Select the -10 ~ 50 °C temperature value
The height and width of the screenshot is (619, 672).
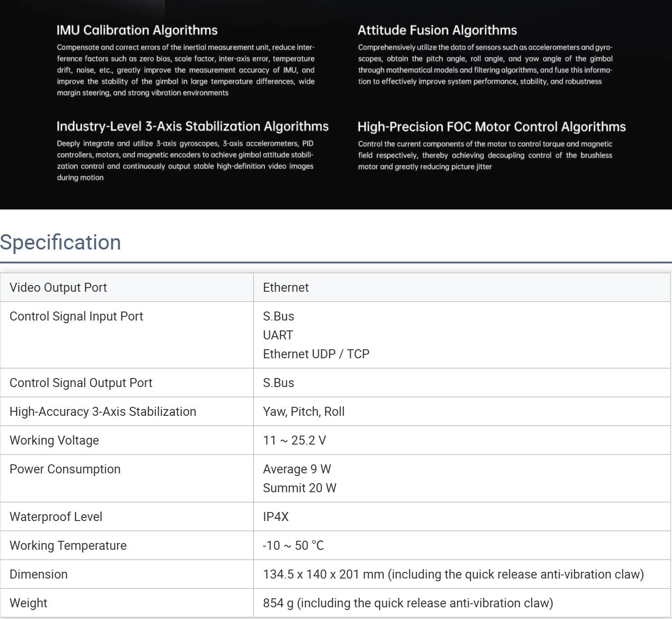click(293, 546)
